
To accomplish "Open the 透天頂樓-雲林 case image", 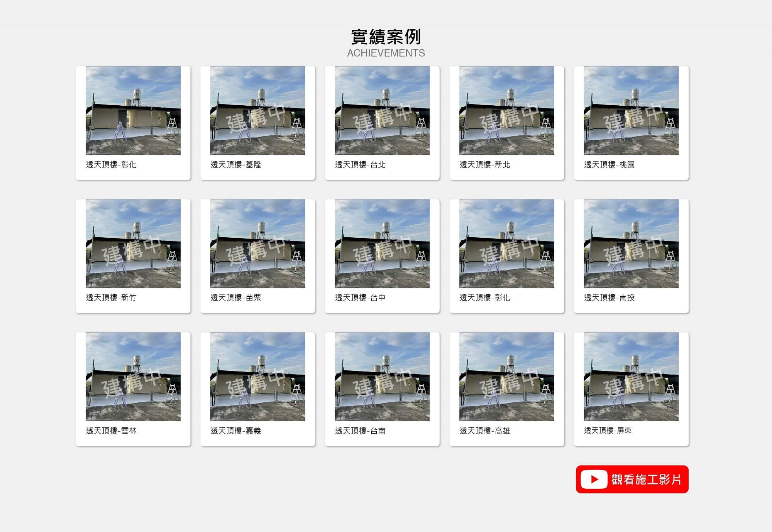I will (x=133, y=377).
